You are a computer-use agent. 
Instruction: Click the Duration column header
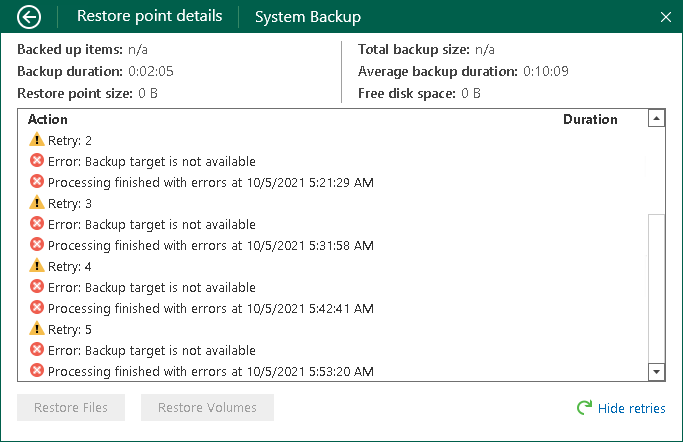tap(590, 119)
